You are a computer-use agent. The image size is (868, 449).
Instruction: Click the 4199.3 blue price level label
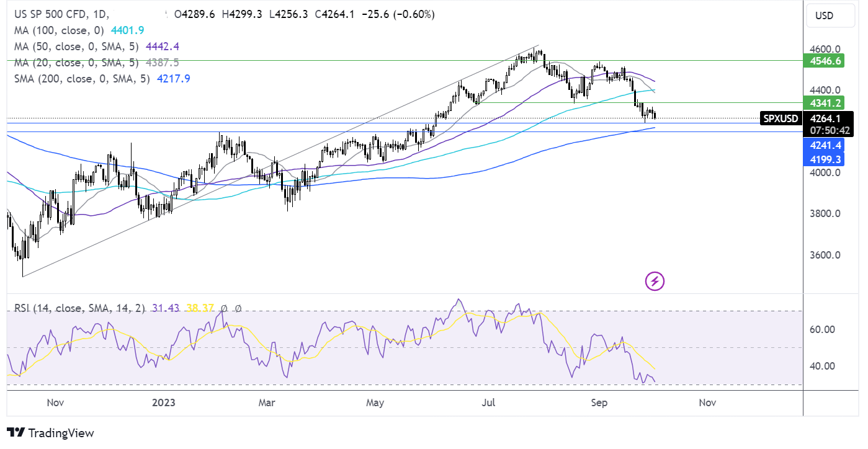[x=823, y=159]
